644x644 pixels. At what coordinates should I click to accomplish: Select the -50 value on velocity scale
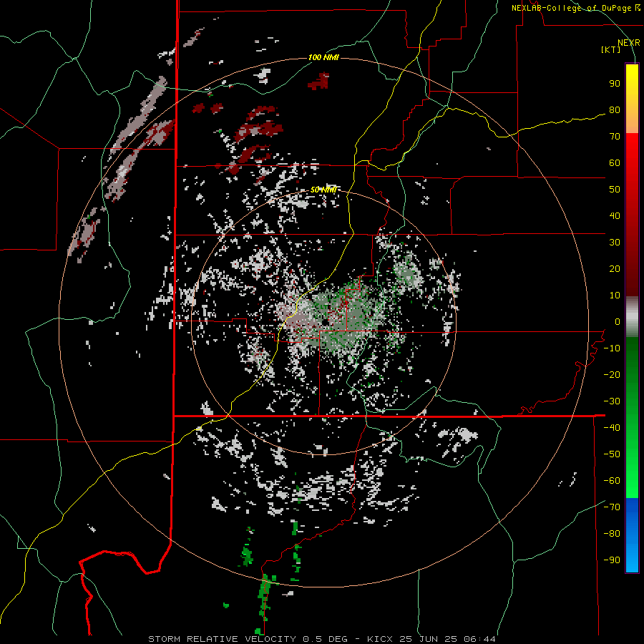(612, 454)
